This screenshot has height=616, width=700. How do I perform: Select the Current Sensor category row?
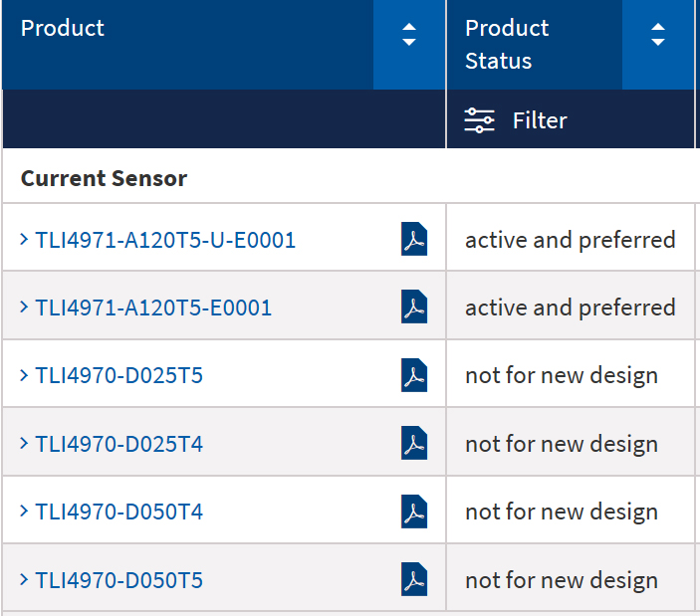[x=104, y=178]
